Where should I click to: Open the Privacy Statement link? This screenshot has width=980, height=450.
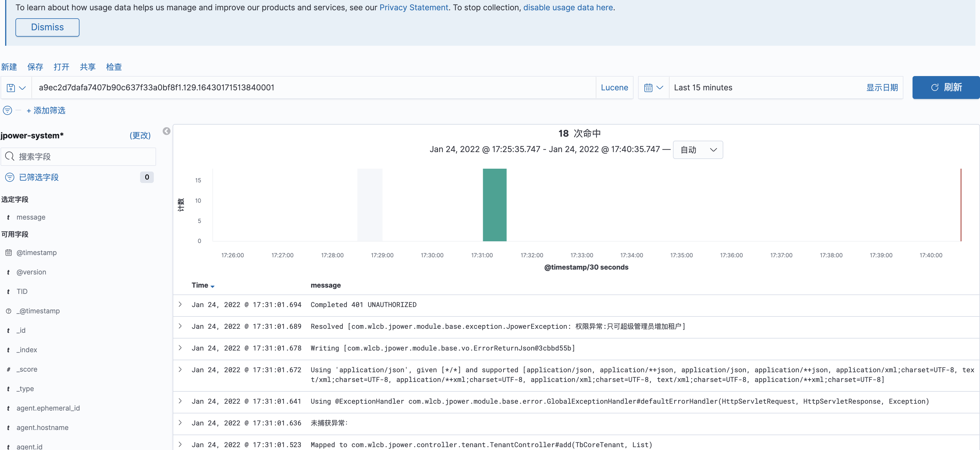414,7
